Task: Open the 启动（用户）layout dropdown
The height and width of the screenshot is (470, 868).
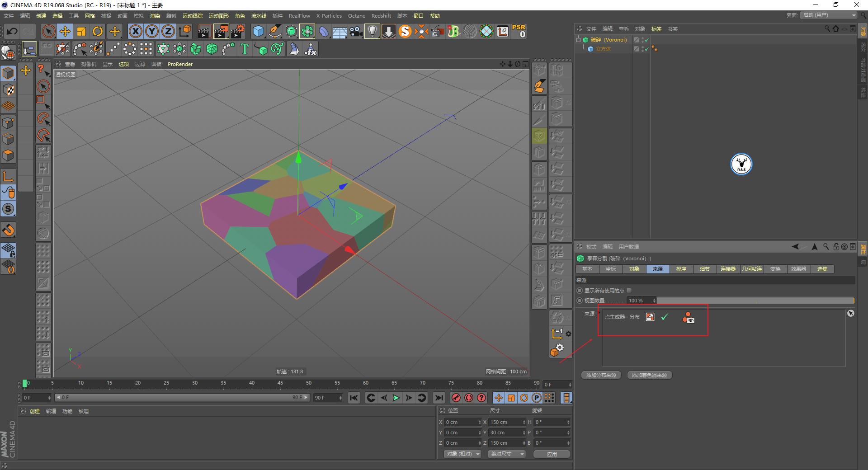Action: (x=828, y=15)
